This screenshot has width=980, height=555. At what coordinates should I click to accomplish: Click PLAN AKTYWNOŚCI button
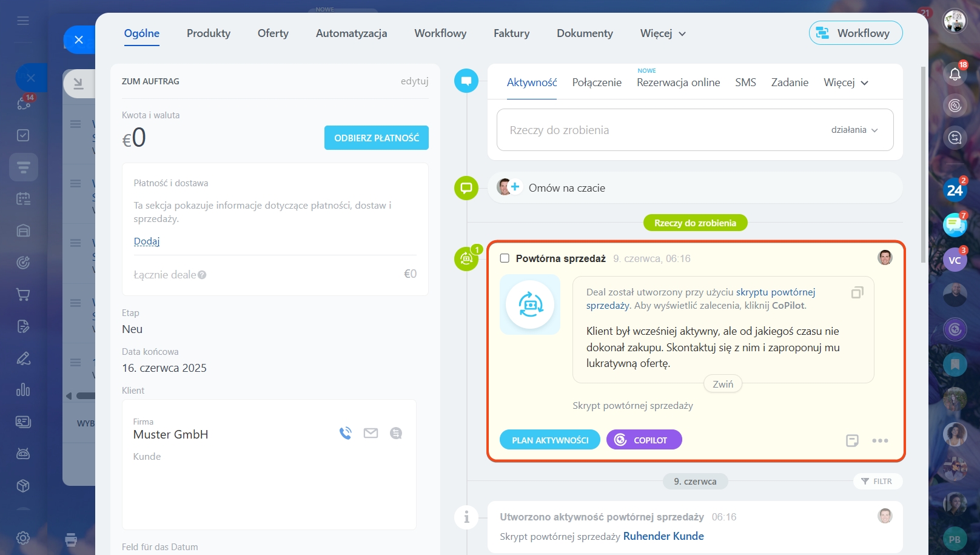point(550,440)
